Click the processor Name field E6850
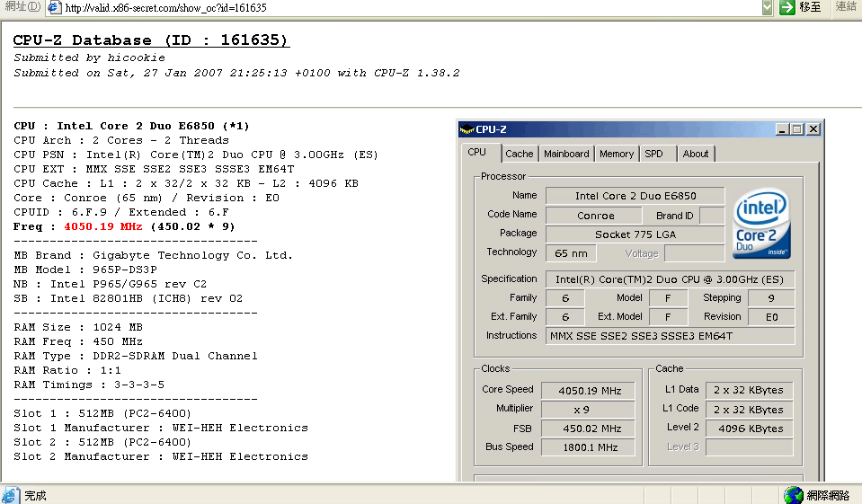The image size is (862, 504). point(635,196)
